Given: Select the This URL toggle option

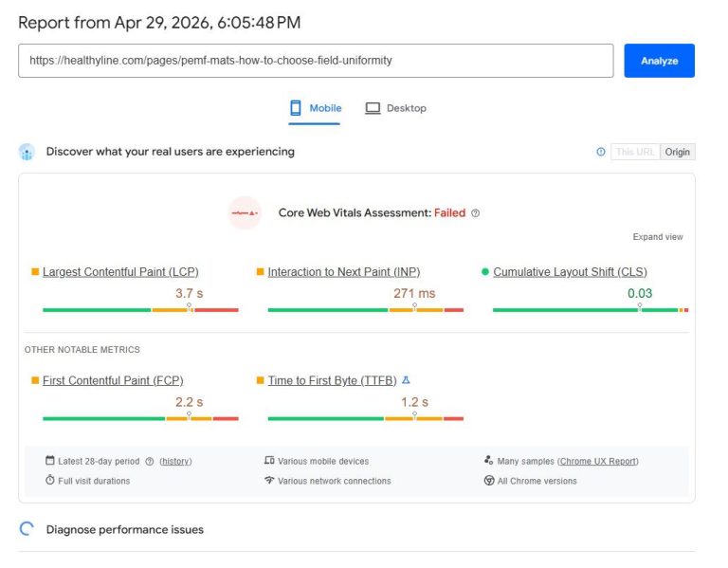Looking at the screenshot, I should pyautogui.click(x=635, y=152).
